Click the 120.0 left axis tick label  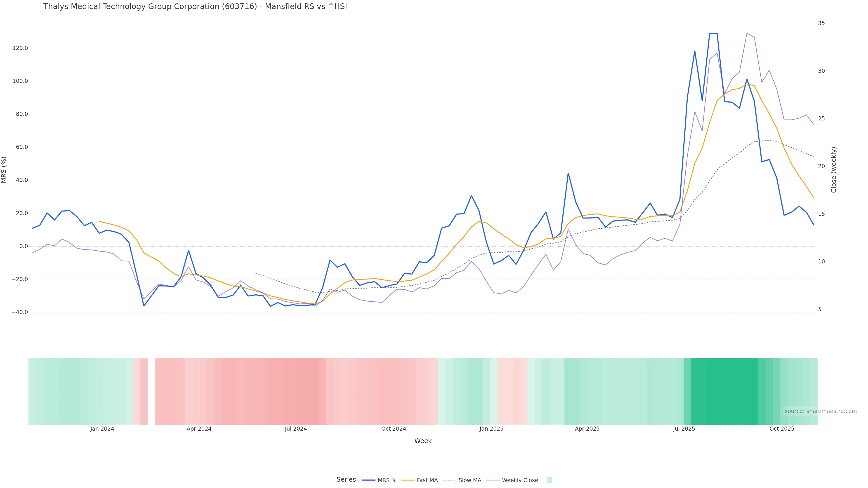point(20,48)
